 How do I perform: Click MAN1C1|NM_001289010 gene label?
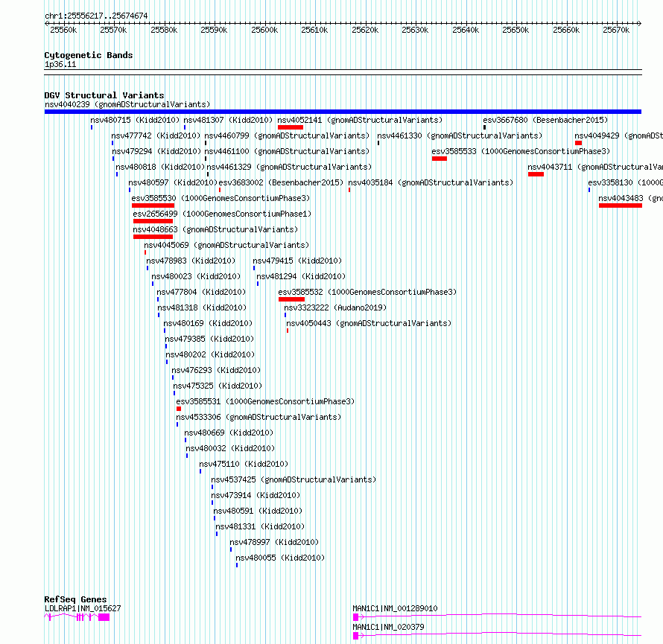pyautogui.click(x=396, y=608)
